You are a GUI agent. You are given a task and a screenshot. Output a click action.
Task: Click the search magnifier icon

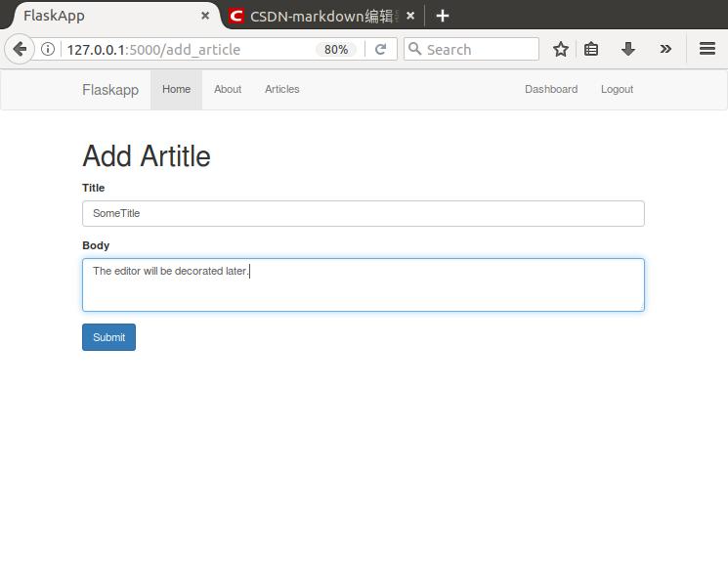click(414, 49)
